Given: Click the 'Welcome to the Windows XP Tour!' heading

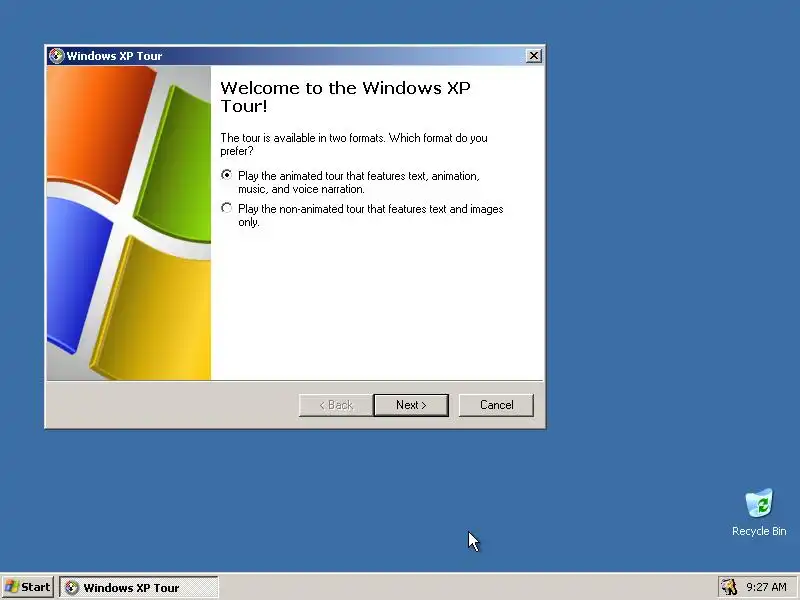Looking at the screenshot, I should [x=345, y=96].
